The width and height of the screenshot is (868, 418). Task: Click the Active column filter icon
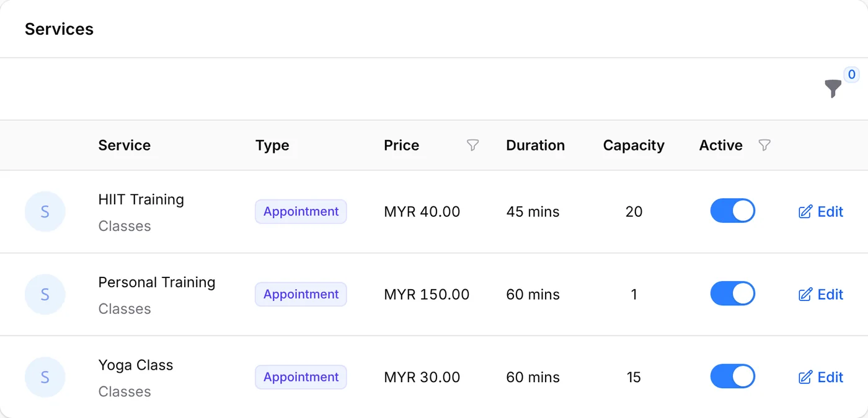(764, 146)
